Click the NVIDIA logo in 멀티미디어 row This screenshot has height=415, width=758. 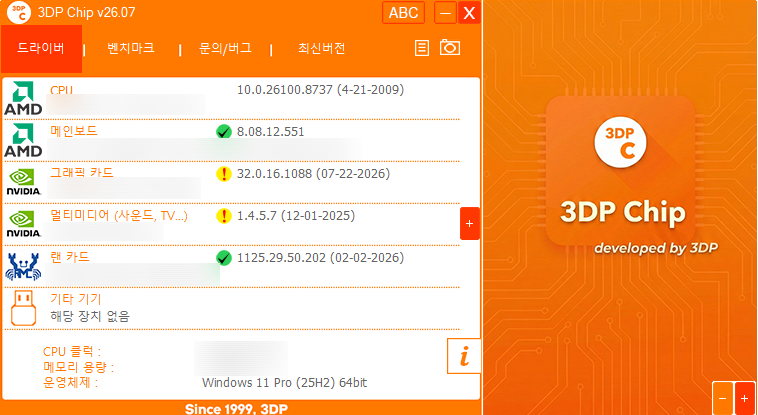pos(23,224)
